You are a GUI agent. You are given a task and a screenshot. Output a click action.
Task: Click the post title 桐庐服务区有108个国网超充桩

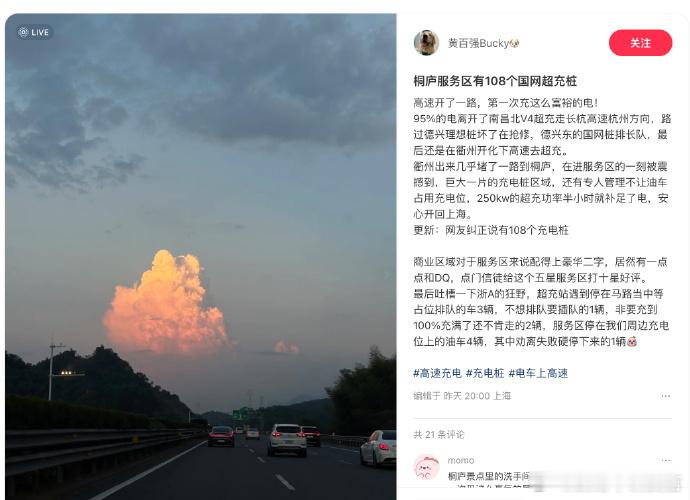(x=495, y=81)
